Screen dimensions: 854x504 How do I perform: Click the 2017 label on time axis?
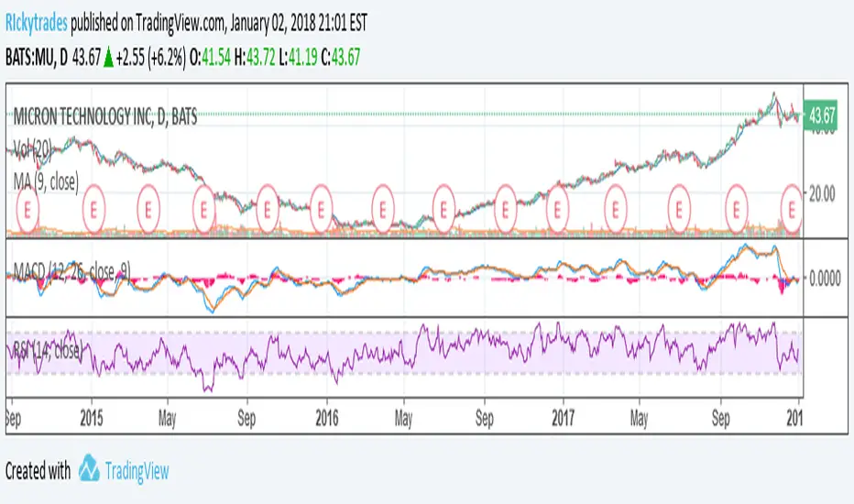pos(563,418)
